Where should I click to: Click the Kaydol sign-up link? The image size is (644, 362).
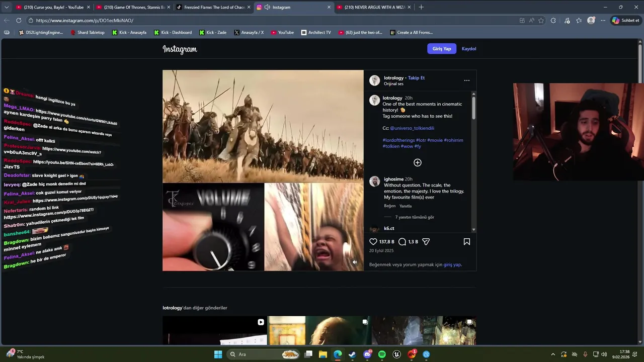point(469,49)
